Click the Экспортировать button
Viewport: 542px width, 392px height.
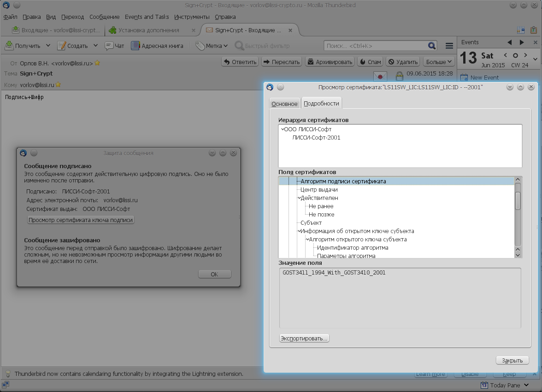pyautogui.click(x=304, y=339)
